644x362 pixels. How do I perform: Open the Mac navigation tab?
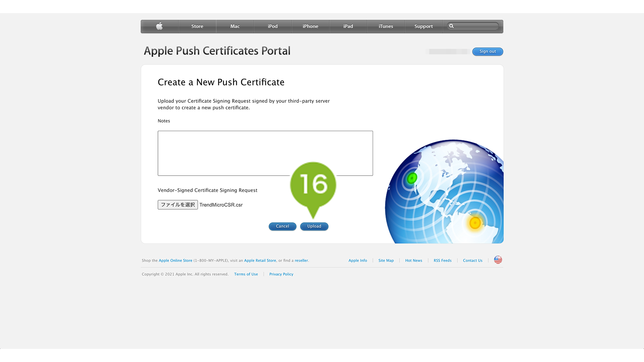pyautogui.click(x=235, y=26)
